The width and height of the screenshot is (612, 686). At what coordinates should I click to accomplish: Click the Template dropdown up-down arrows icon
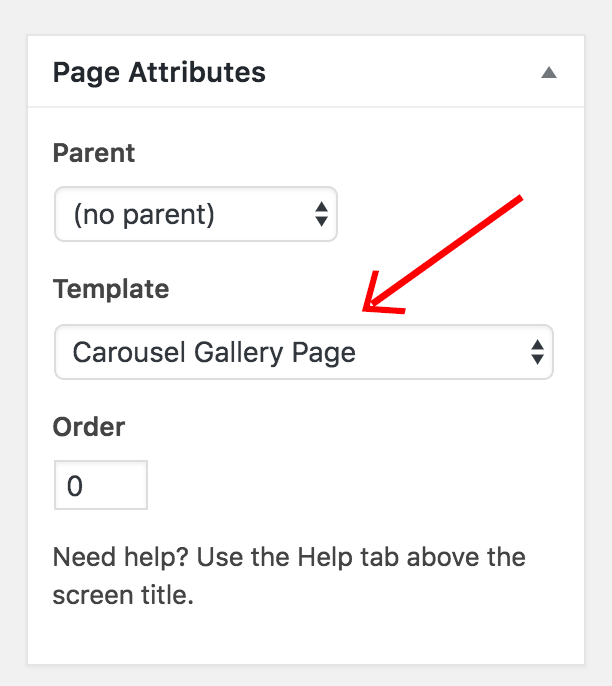click(x=537, y=352)
